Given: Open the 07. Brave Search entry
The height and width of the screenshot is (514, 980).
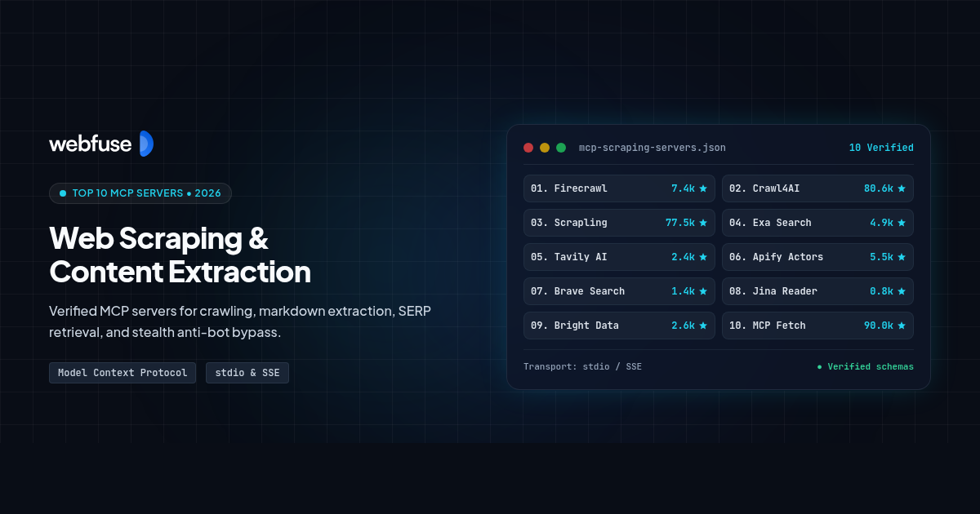Looking at the screenshot, I should click(619, 291).
